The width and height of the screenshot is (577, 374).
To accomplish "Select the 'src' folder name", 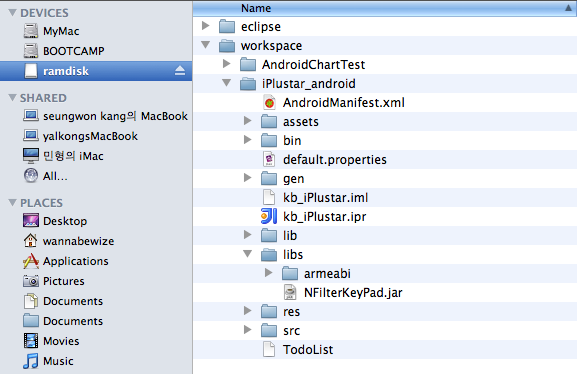I will [291, 331].
